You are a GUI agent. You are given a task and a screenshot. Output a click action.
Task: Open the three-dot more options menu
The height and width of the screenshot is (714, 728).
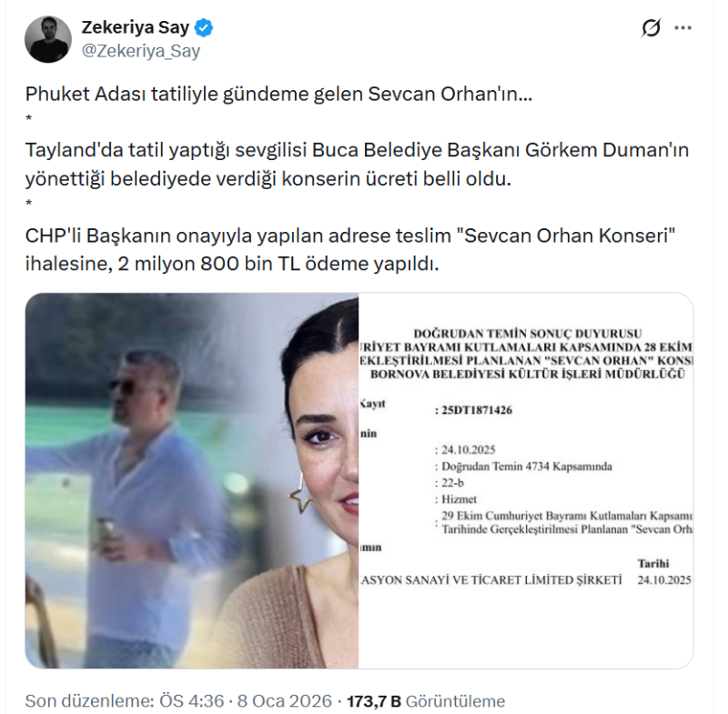tap(682, 28)
